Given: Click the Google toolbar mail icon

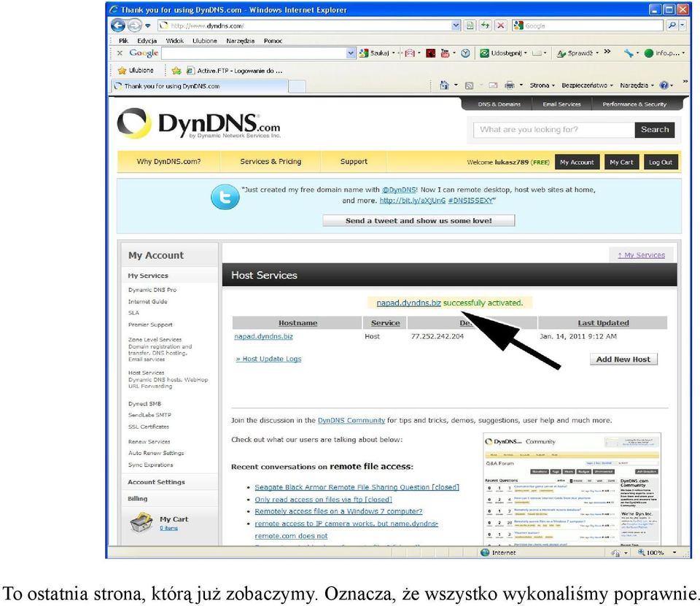Looking at the screenshot, I should coord(409,53).
